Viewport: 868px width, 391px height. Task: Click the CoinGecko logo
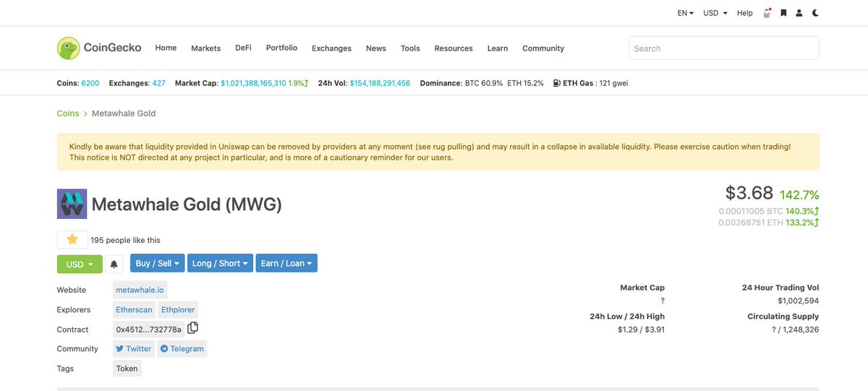pos(100,48)
